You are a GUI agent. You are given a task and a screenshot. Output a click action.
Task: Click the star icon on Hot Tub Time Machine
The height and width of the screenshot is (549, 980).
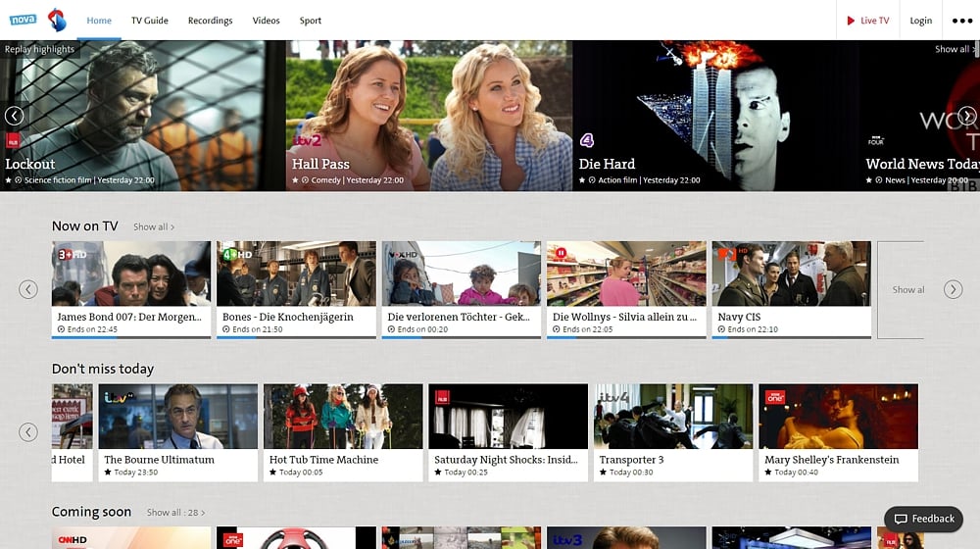point(272,473)
